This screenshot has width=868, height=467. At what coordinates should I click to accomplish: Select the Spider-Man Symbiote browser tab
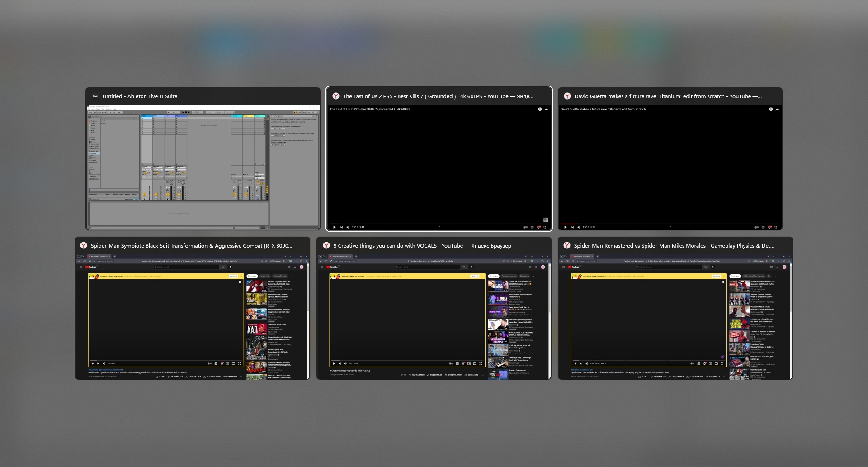pyautogui.click(x=99, y=257)
